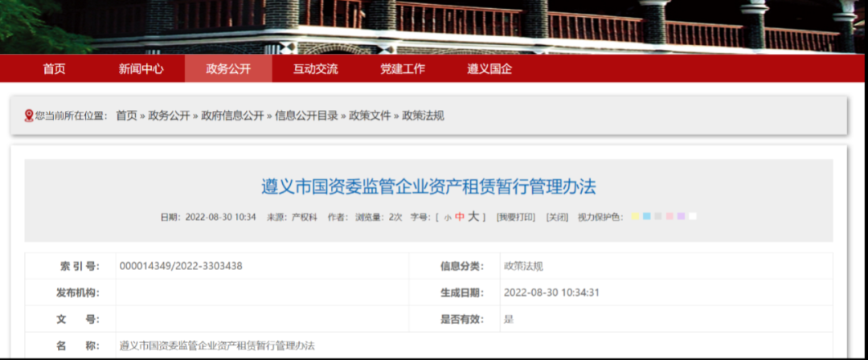Set font size to large (大)
This screenshot has height=360, width=868.
(473, 216)
